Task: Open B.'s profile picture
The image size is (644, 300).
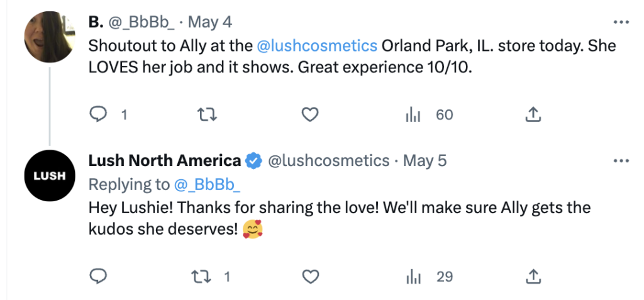Action: pyautogui.click(x=50, y=36)
